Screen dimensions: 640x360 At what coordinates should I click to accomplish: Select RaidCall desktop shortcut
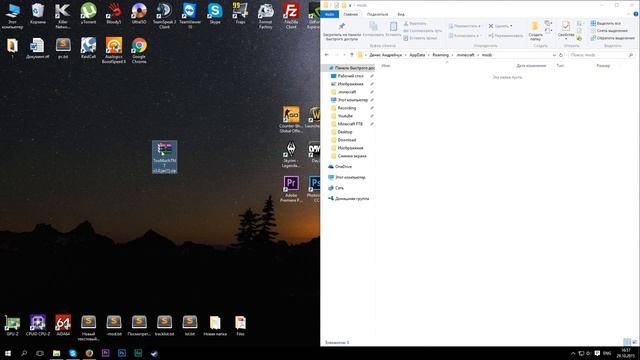[x=88, y=48]
